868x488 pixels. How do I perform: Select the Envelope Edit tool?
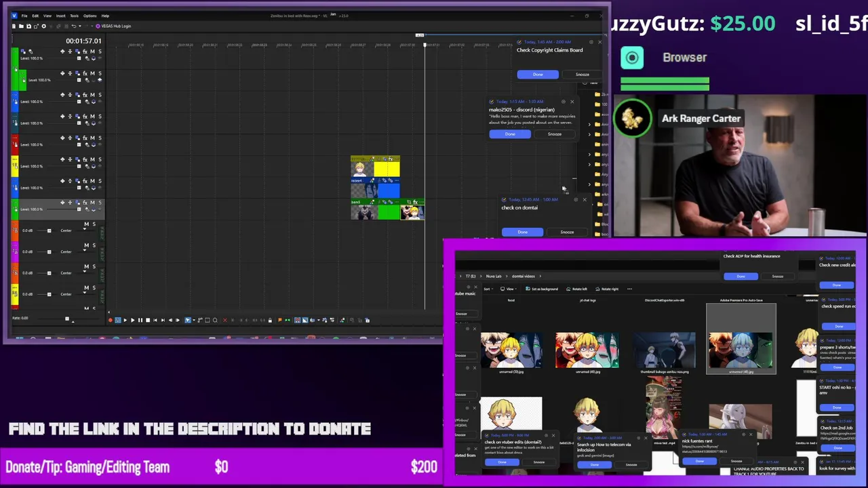point(200,320)
